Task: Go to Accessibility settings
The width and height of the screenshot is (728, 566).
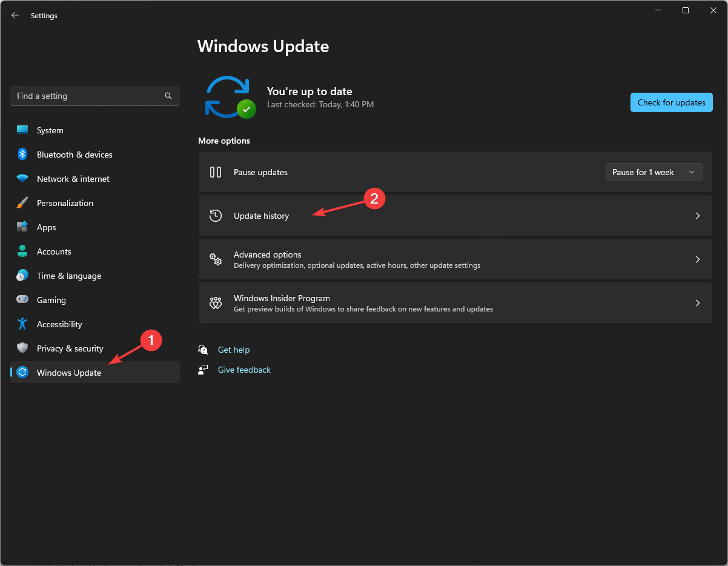Action: coord(95,324)
